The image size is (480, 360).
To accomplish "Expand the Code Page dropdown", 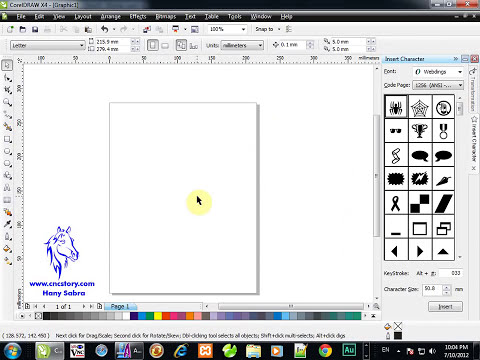I will click(438, 85).
